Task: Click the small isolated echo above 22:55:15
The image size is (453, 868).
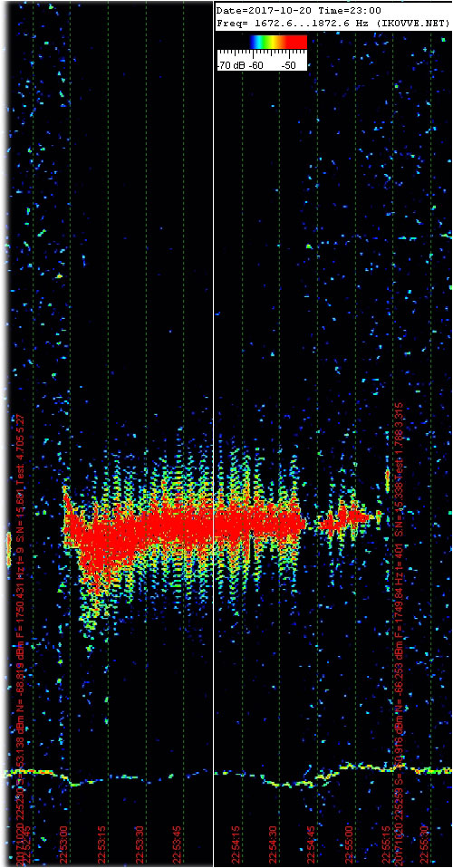Action: (x=387, y=480)
